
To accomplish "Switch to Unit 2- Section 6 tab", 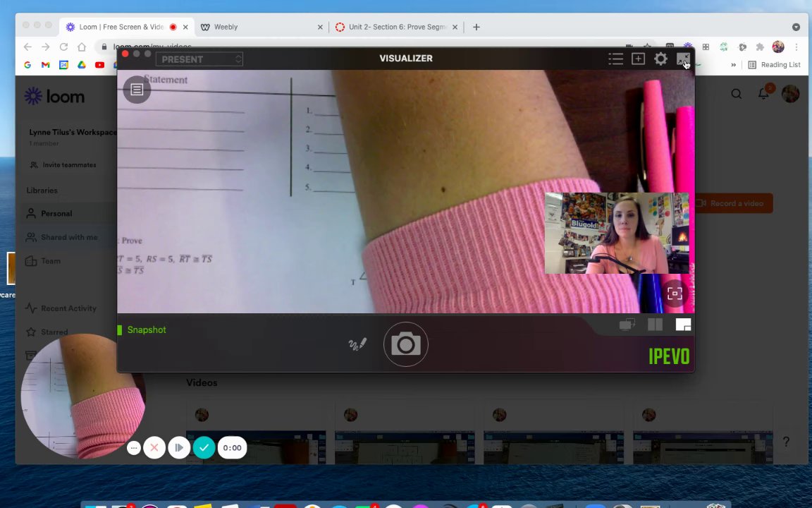I will tap(398, 27).
